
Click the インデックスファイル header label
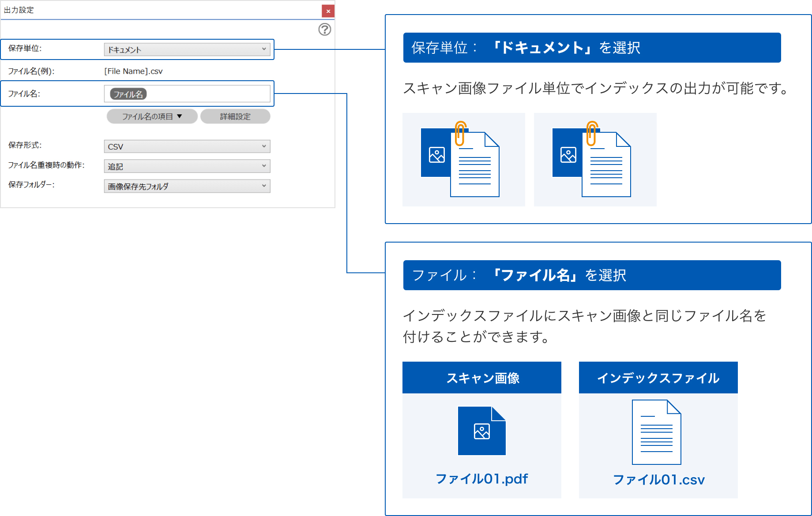[658, 378]
